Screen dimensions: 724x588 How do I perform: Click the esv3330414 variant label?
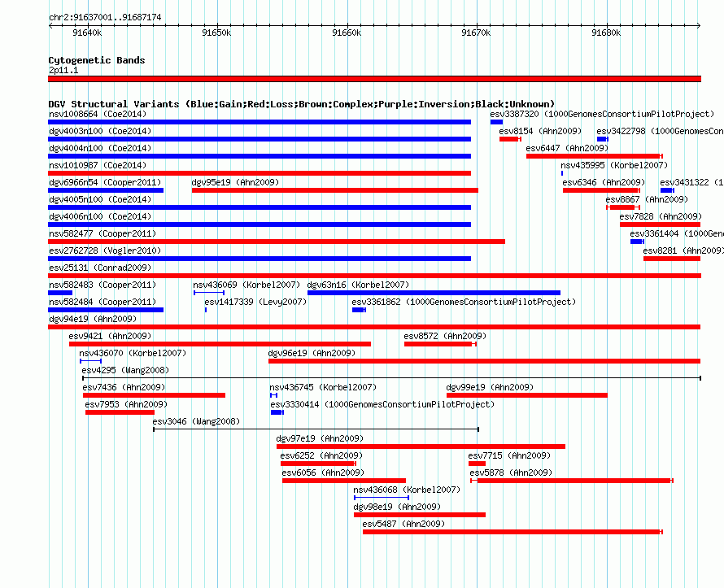point(383,404)
